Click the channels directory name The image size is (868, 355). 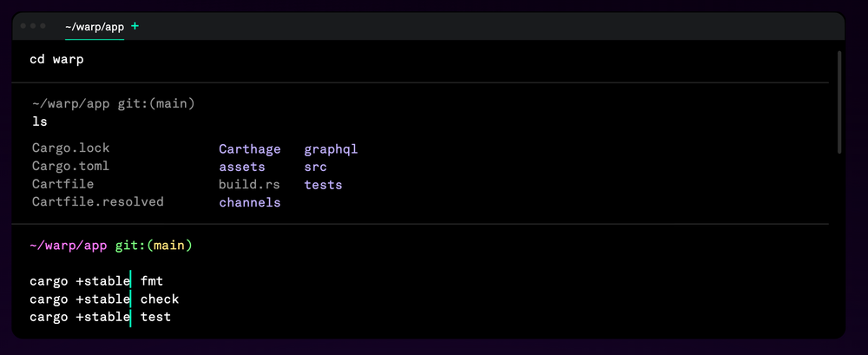pyautogui.click(x=250, y=203)
